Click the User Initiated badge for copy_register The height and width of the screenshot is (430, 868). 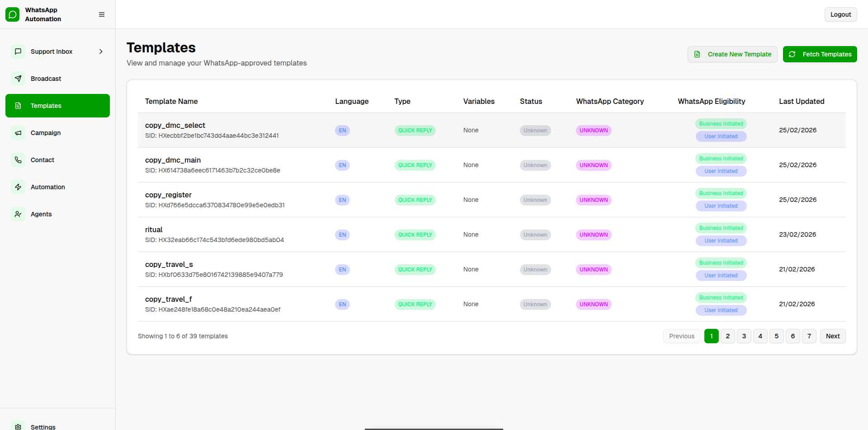click(x=721, y=206)
